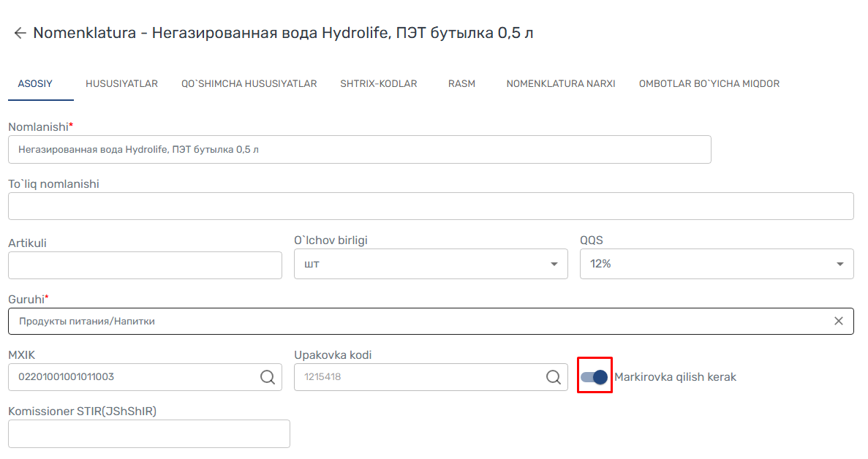Open the QO`SHIMCHA HUSUSIYATLAR tab
The width and height of the screenshot is (868, 459).
click(x=249, y=84)
